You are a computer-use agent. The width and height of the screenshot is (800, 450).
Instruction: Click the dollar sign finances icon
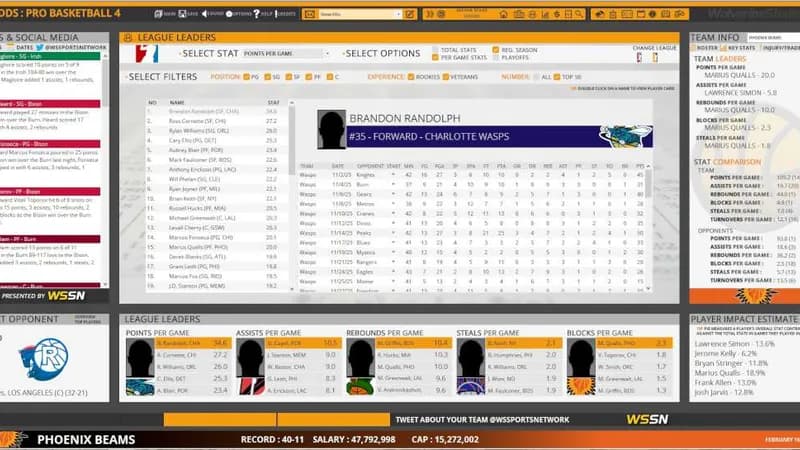pyautogui.click(x=557, y=14)
